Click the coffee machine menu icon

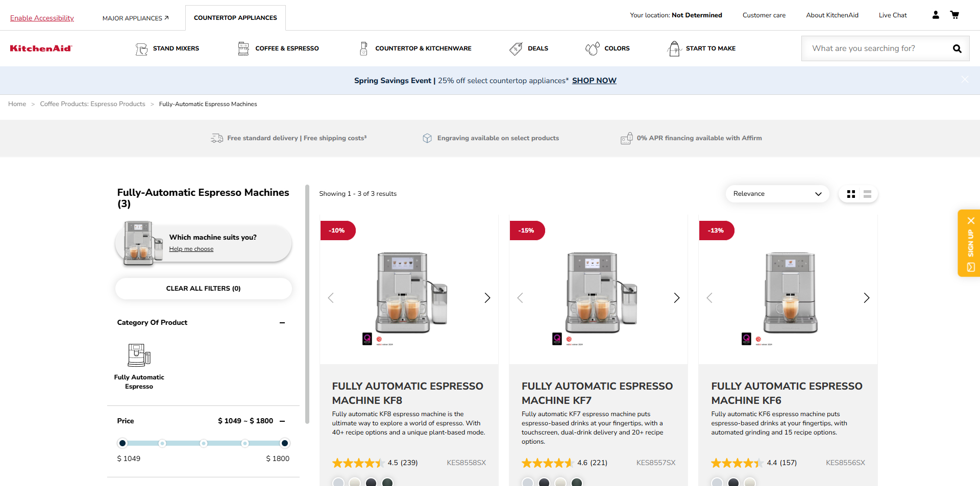(x=243, y=48)
